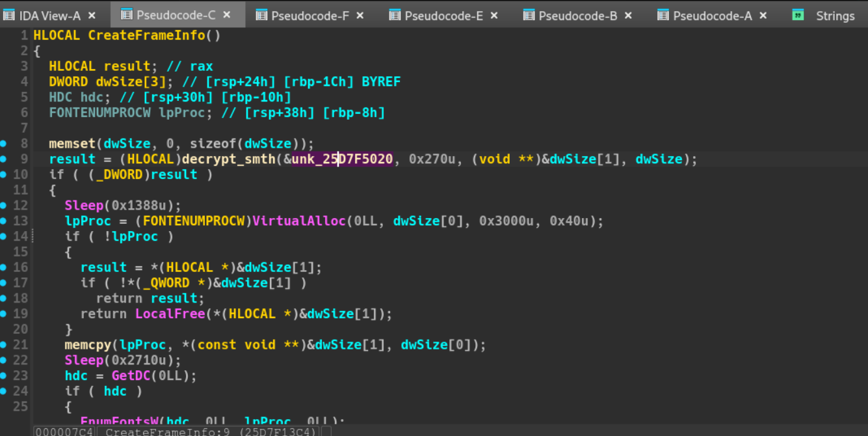The image size is (868, 436).
Task: Click the Pseudocode-B tab icon
Action: 529,16
